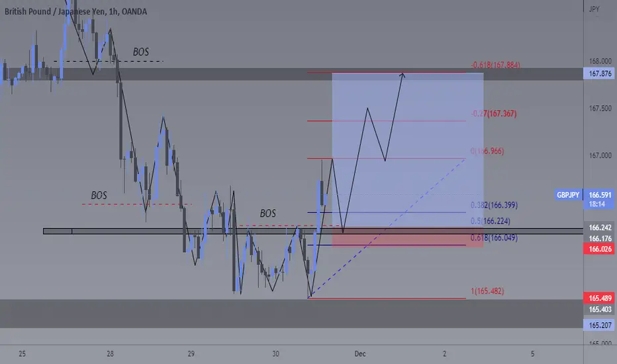Select the -0.618(167.884) Fibonacci level label
This screenshot has width=617, height=364.
(495, 65)
